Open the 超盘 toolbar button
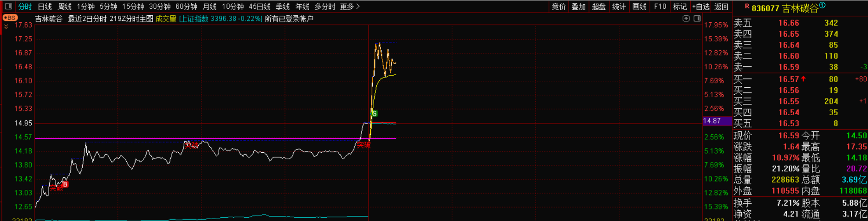 point(599,6)
